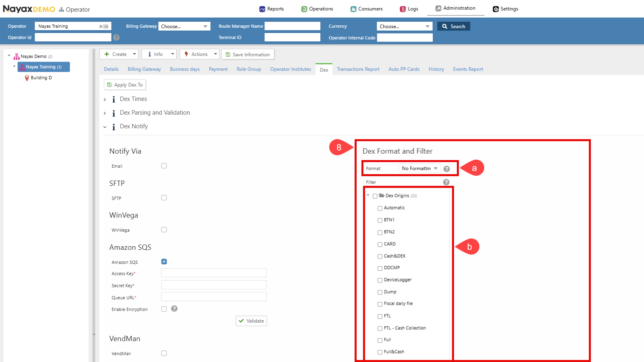Click the Search button
The height and width of the screenshot is (362, 644).
(454, 26)
